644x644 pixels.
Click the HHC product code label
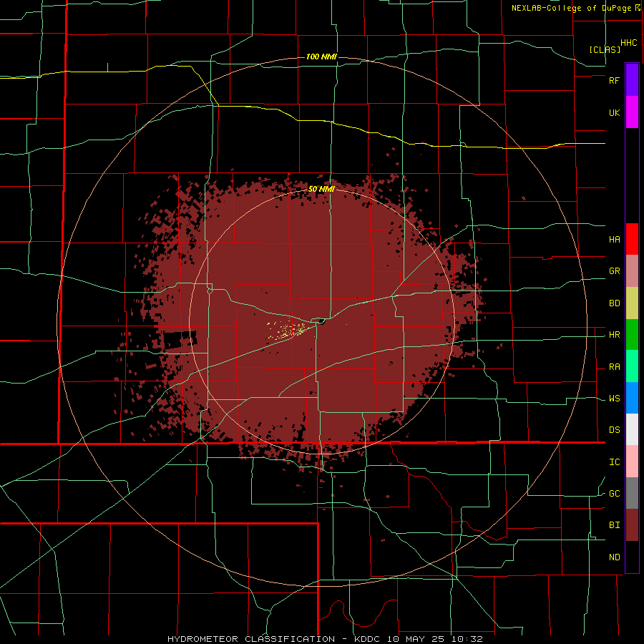[628, 43]
